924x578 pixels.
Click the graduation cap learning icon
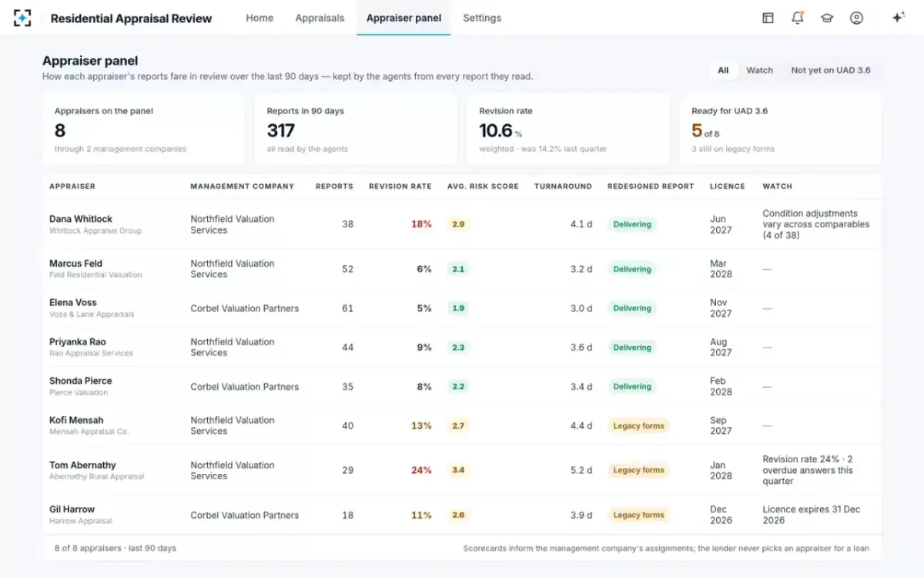827,18
